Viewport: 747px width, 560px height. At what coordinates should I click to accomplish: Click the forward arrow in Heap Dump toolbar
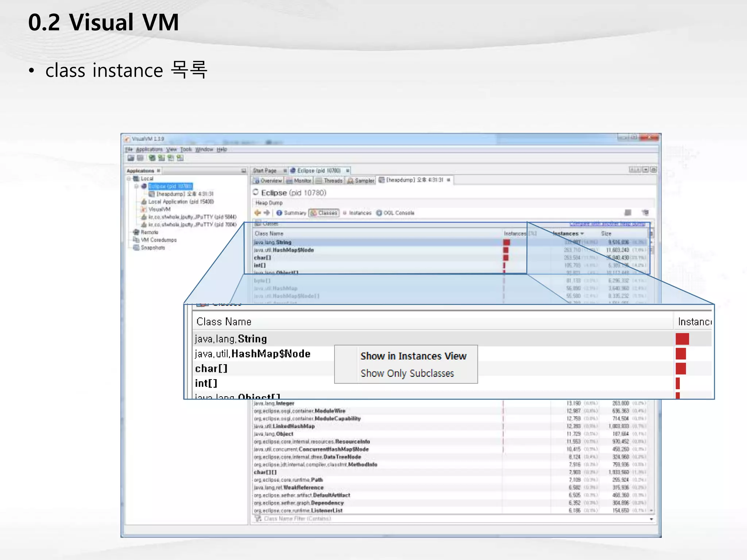267,213
